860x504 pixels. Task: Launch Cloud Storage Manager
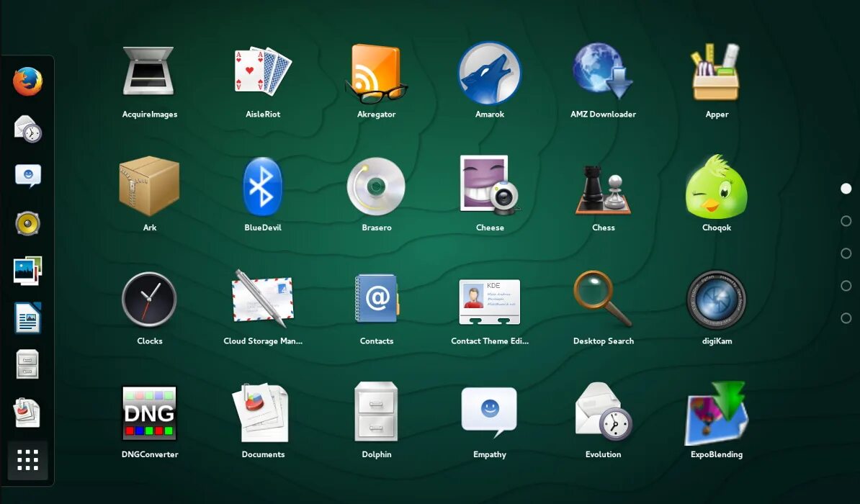pos(263,300)
